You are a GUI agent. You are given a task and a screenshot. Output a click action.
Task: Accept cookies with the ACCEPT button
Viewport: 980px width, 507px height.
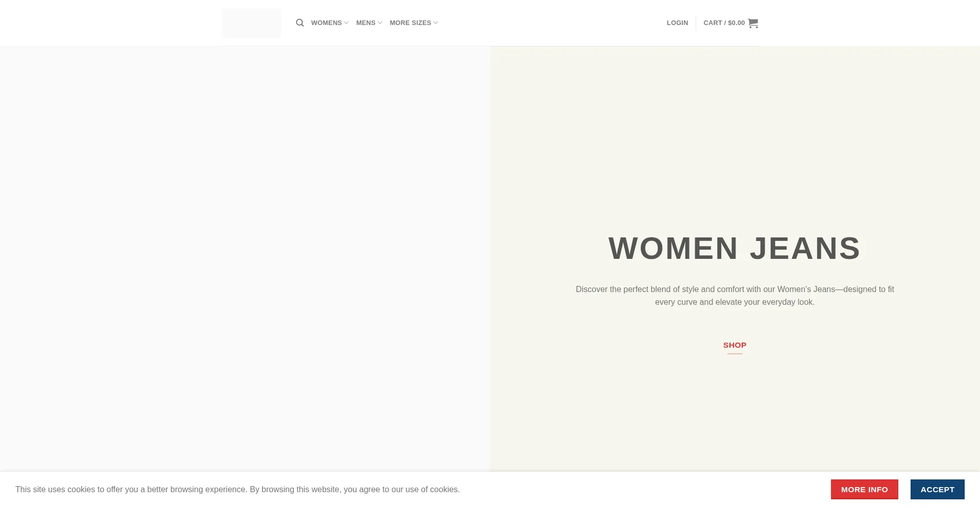pos(937,489)
